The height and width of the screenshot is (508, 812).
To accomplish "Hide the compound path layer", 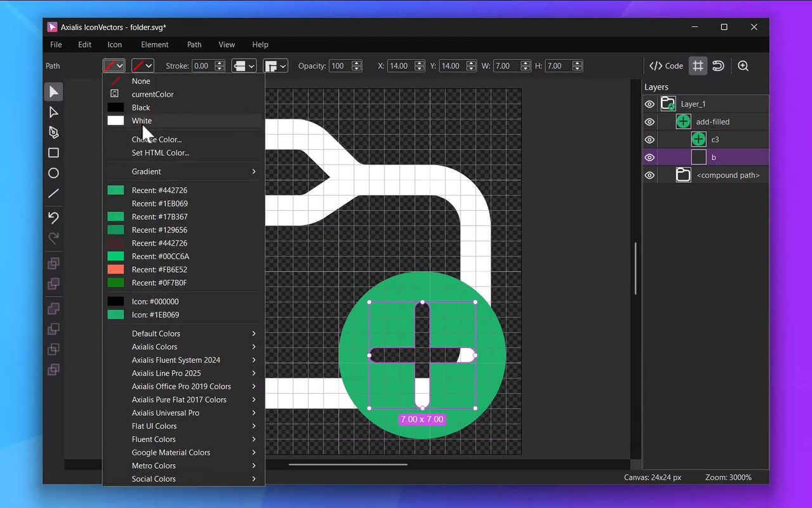I will (x=650, y=175).
